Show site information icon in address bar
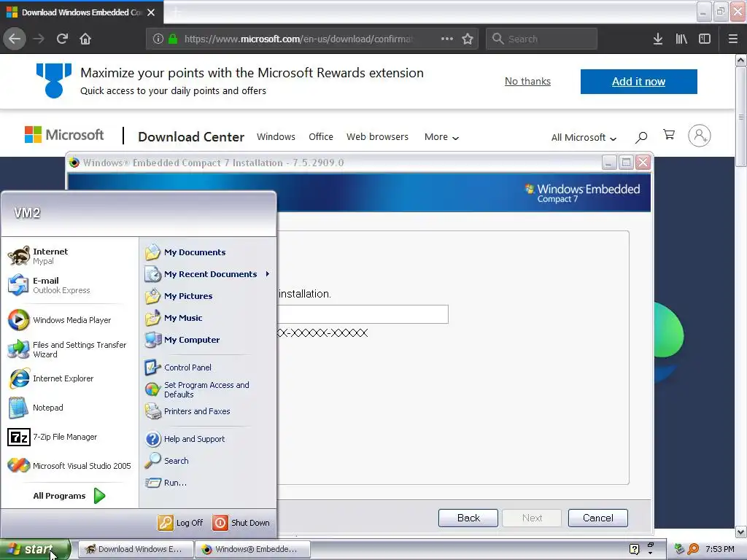This screenshot has height=560, width=747. point(158,39)
